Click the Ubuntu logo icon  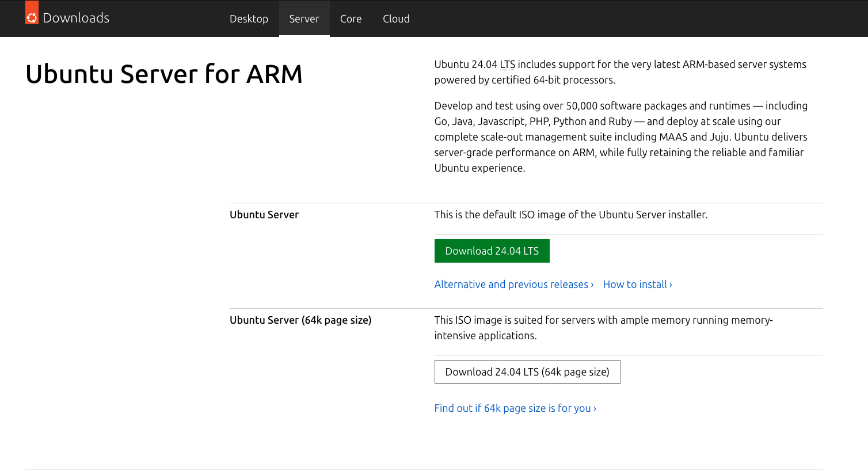point(32,13)
